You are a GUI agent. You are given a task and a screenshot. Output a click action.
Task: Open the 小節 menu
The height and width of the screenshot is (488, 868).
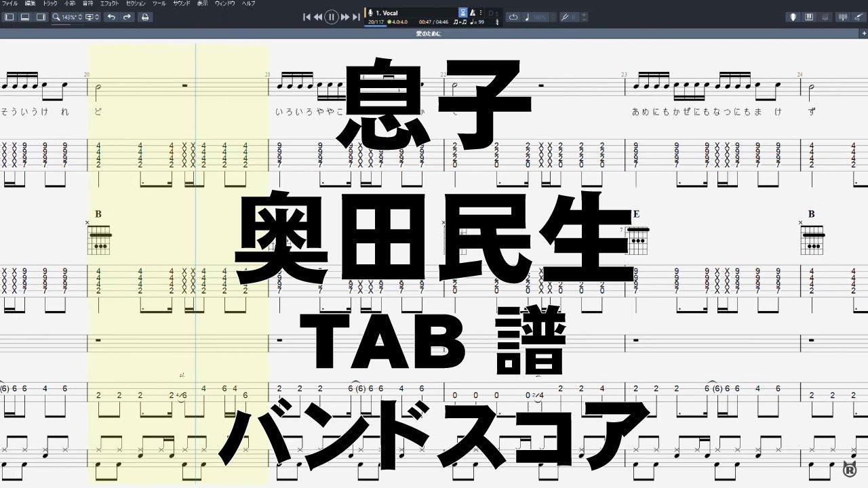click(x=71, y=3)
